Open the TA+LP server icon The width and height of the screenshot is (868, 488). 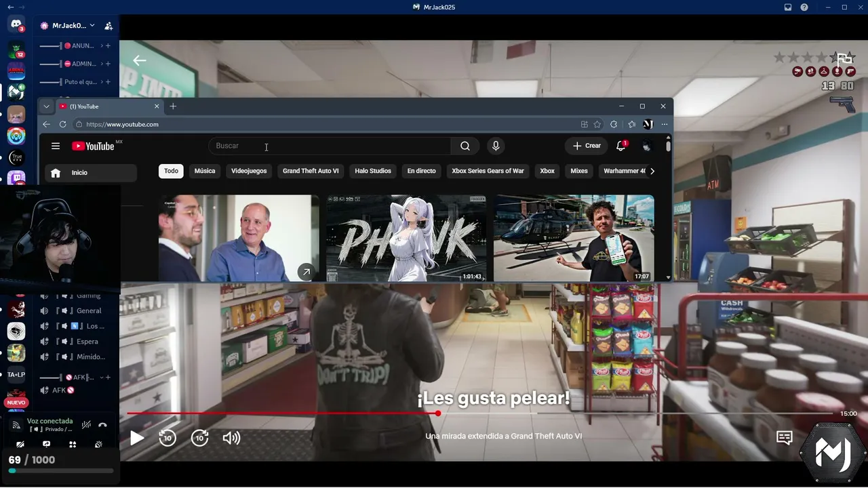pos(16,374)
